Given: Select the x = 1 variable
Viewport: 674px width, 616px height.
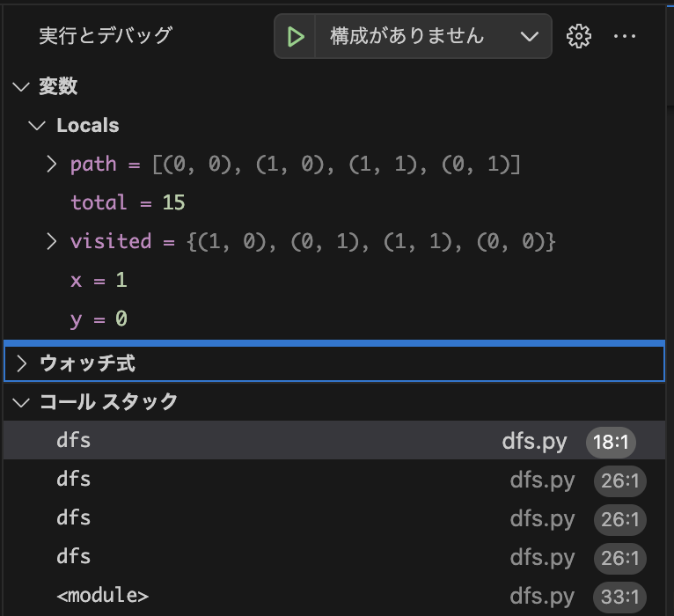Looking at the screenshot, I should tap(99, 280).
